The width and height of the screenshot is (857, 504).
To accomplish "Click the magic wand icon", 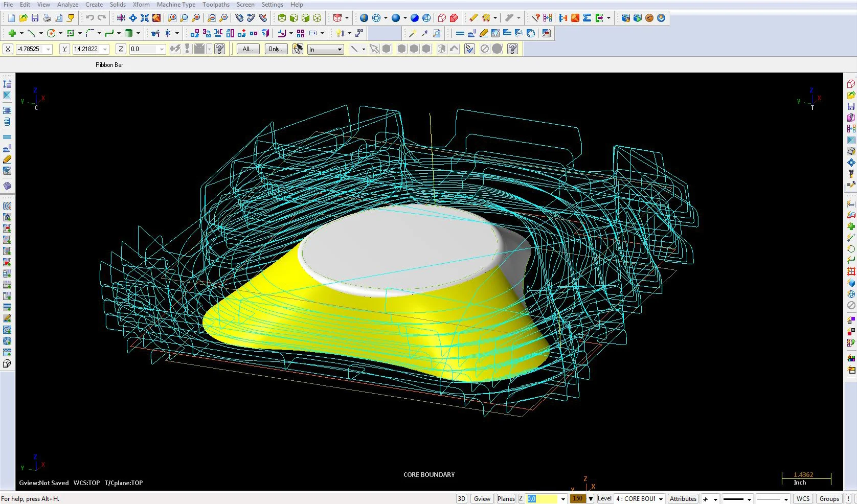I will [412, 33].
